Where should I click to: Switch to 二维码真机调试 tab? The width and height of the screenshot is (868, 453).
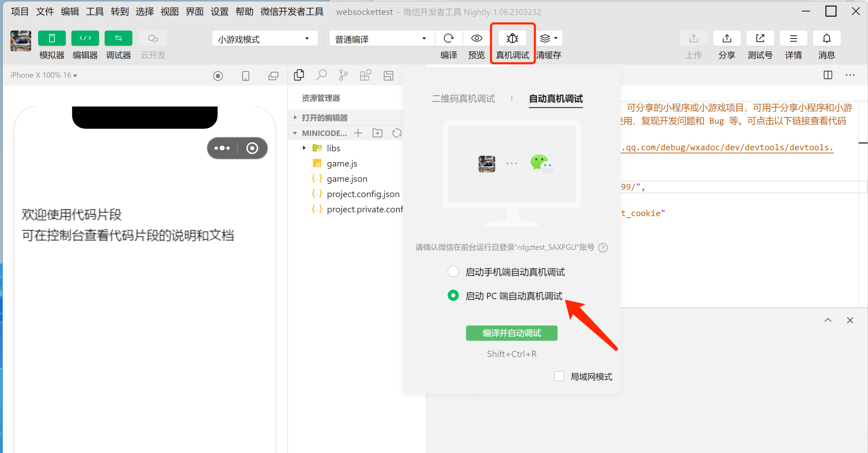click(x=463, y=98)
